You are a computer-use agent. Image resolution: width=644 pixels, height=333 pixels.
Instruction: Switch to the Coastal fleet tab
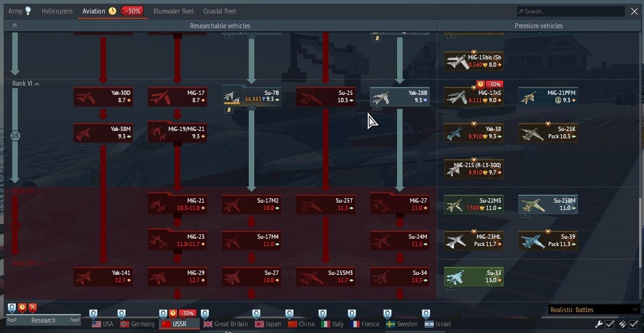click(x=220, y=11)
